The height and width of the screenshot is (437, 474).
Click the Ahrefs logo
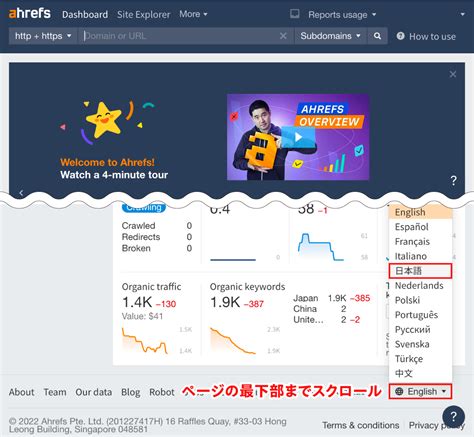tap(30, 13)
